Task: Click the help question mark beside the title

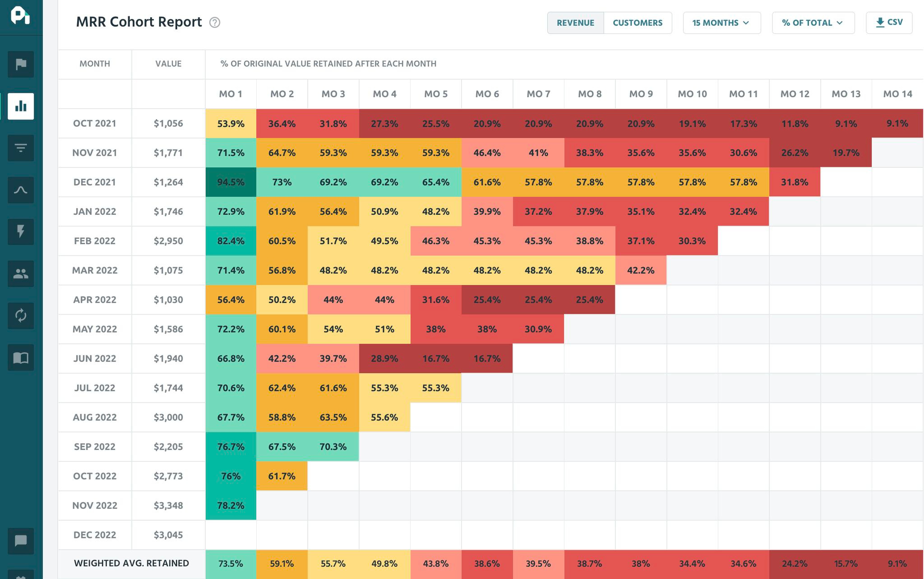Action: (x=215, y=23)
